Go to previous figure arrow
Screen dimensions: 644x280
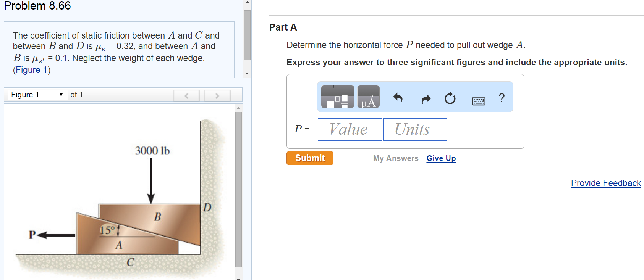(186, 96)
